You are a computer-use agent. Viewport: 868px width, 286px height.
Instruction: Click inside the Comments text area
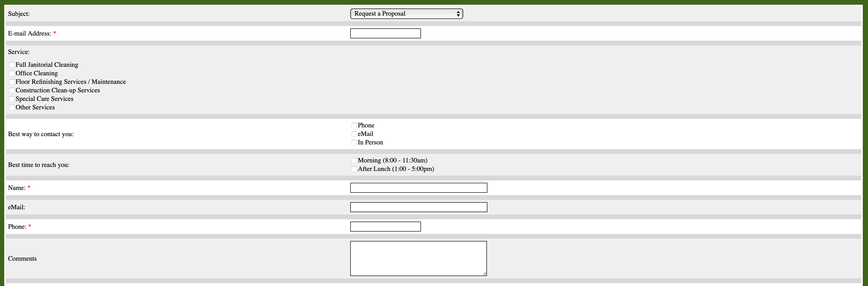click(x=418, y=258)
